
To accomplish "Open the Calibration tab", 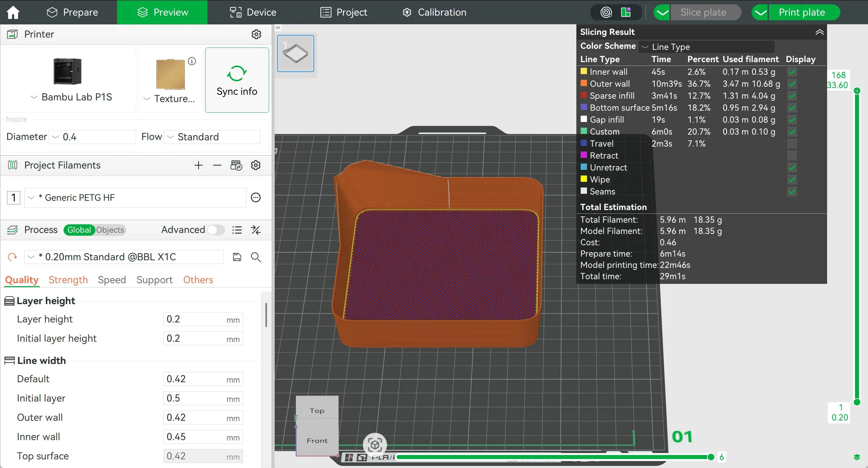I will coord(434,12).
